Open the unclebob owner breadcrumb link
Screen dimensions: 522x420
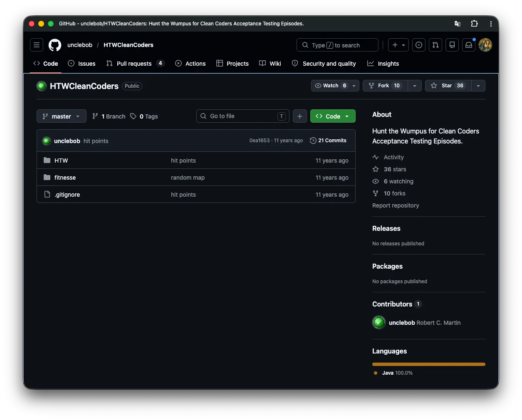80,45
